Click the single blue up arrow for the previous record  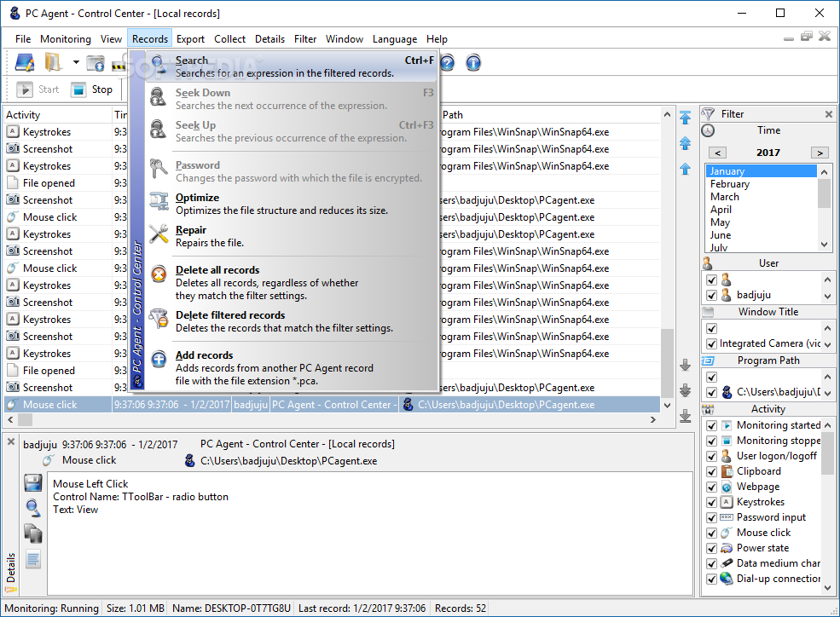click(685, 169)
